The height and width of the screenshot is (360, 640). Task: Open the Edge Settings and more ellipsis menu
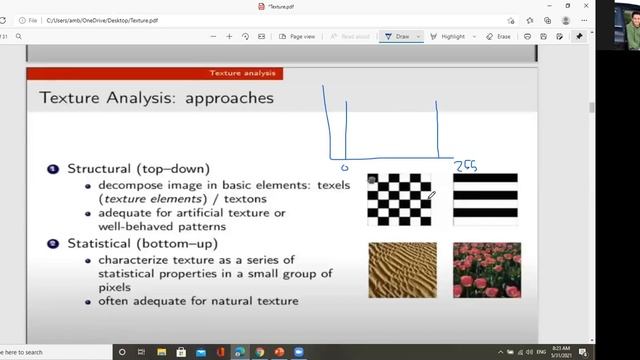coord(584,20)
